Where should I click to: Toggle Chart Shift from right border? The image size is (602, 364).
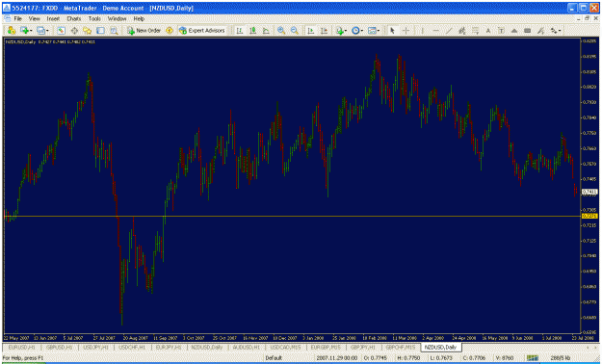point(324,31)
